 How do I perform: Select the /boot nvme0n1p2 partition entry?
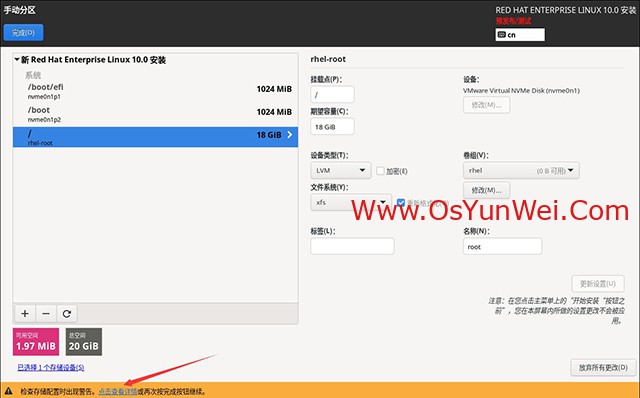pos(155,114)
